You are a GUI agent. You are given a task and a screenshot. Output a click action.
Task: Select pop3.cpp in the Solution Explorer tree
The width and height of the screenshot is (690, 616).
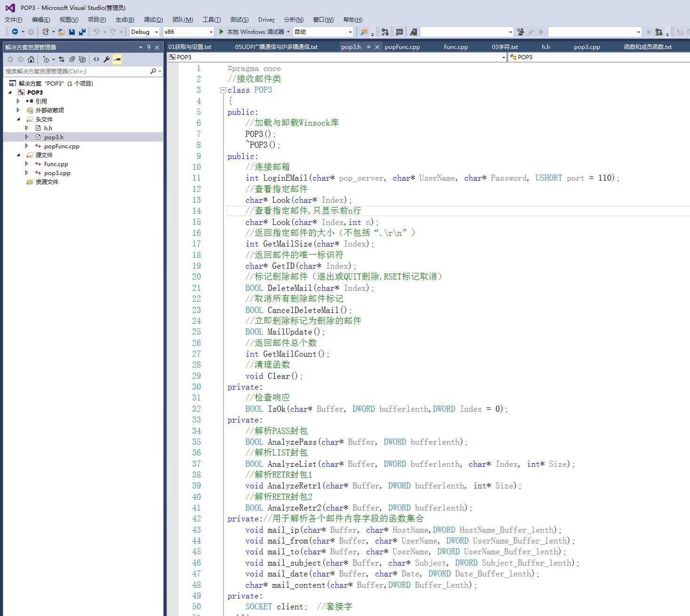tap(57, 173)
